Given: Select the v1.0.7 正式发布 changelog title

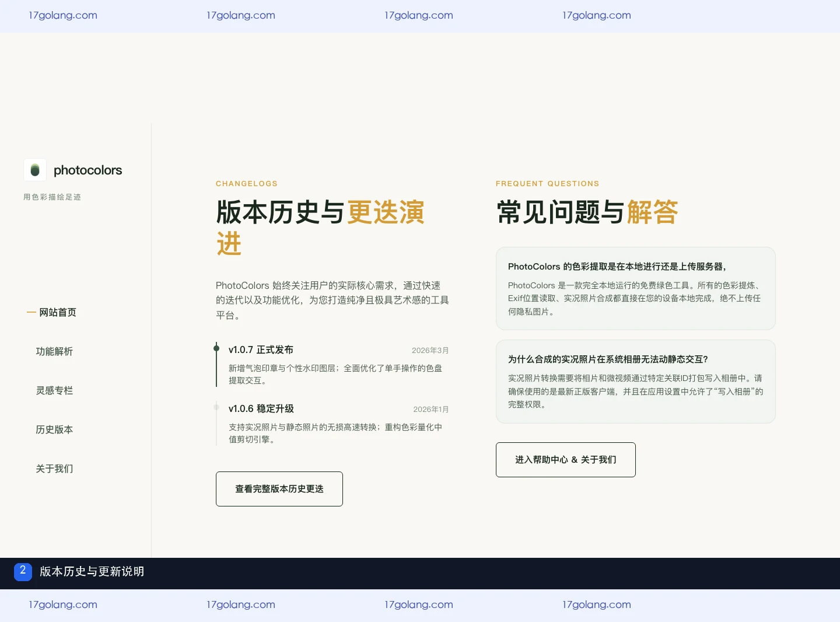Looking at the screenshot, I should pyautogui.click(x=261, y=350).
